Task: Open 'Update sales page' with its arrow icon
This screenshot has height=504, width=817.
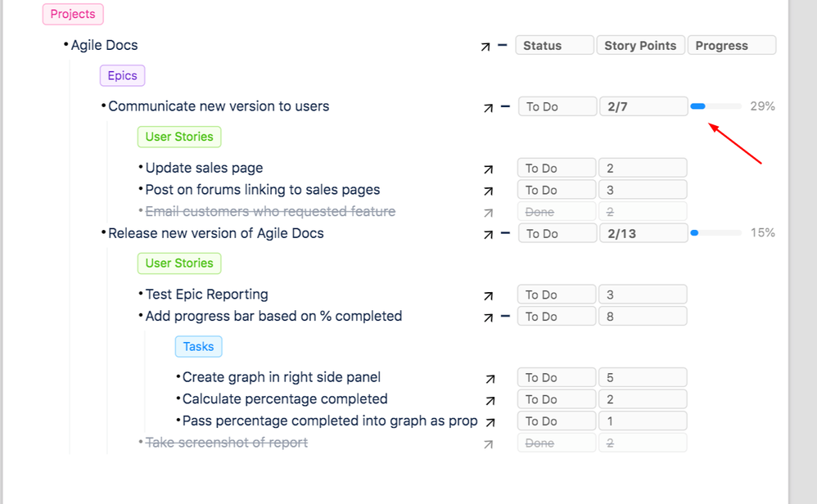Action: (x=489, y=169)
